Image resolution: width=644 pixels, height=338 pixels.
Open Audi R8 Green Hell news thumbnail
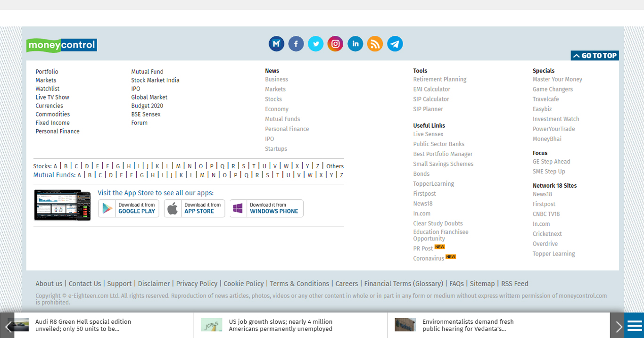18,325
